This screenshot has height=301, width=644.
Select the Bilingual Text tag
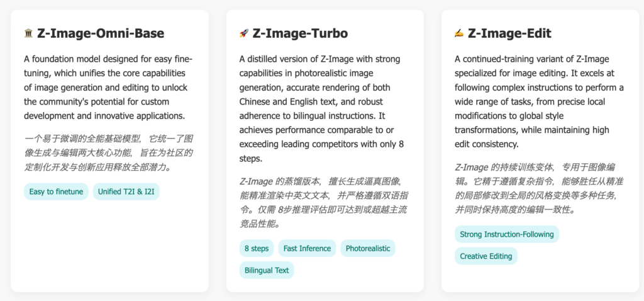pyautogui.click(x=267, y=270)
